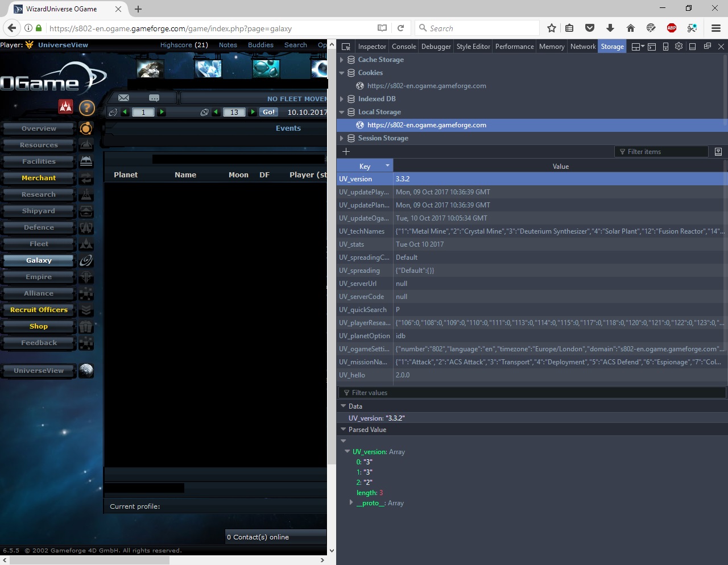Collapse the Cookies tree node
Viewport: 728px width, 565px height.
coord(342,73)
